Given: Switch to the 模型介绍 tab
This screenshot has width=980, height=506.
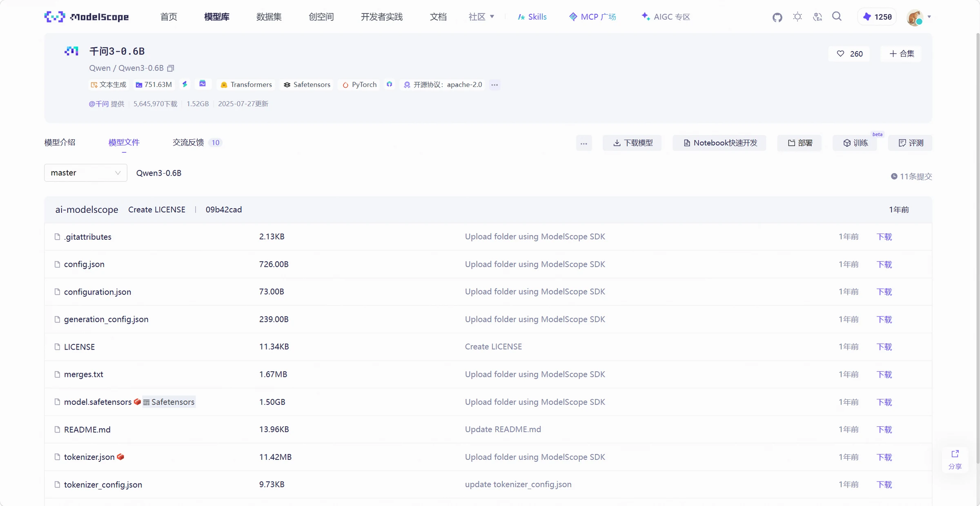Looking at the screenshot, I should 60,143.
